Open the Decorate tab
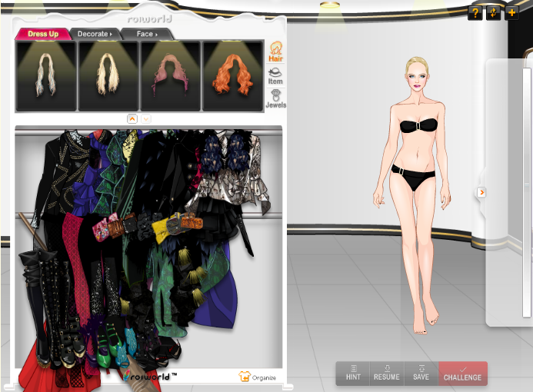The image size is (533, 392). [95, 34]
